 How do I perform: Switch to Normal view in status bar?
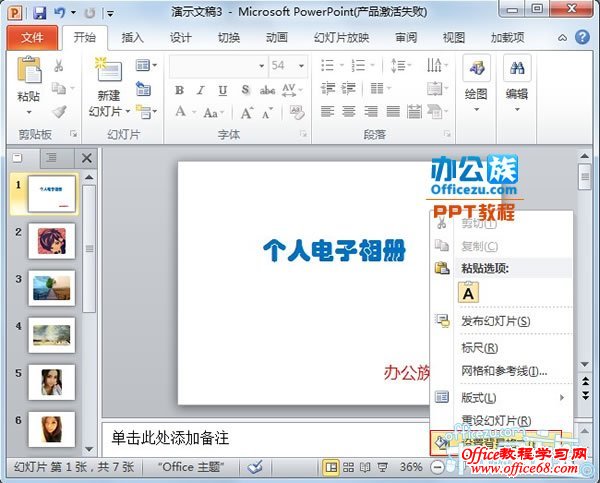pos(331,467)
